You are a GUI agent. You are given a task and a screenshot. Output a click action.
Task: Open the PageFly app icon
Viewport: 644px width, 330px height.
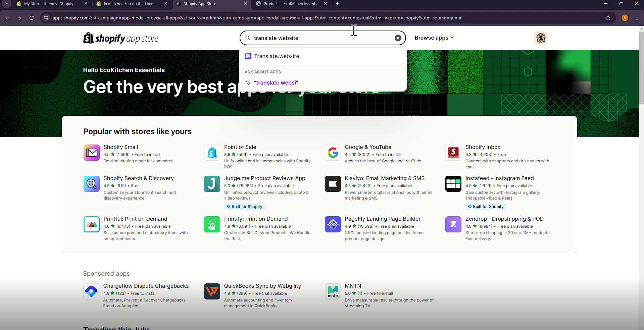(333, 224)
